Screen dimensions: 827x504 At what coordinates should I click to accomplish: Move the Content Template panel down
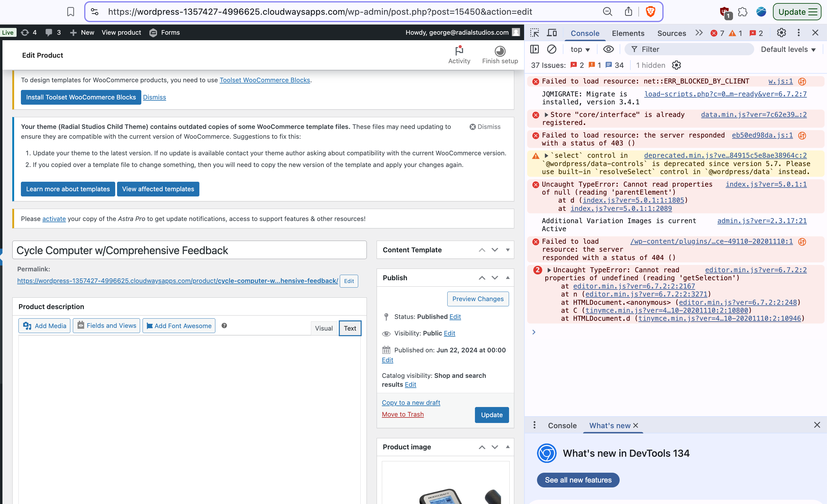tap(494, 250)
